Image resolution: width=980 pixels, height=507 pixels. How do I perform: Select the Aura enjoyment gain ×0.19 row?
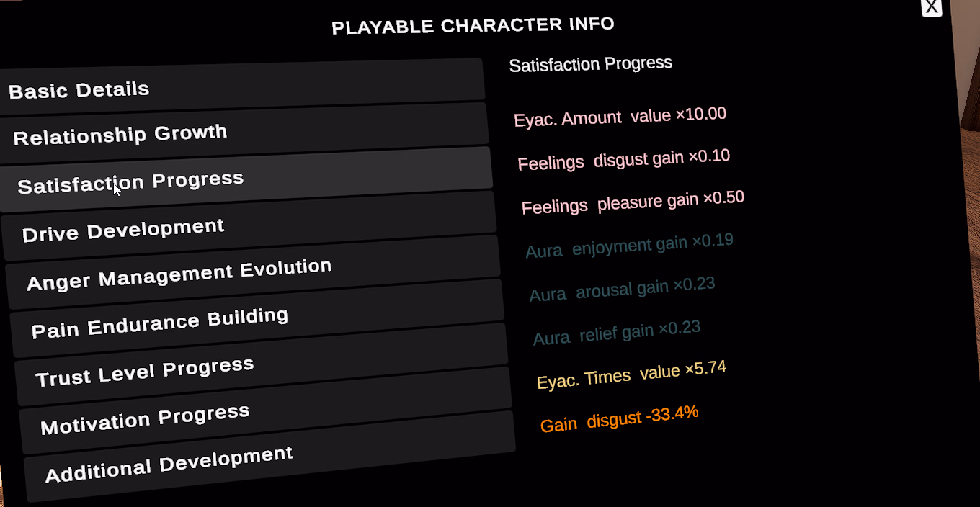(x=629, y=246)
